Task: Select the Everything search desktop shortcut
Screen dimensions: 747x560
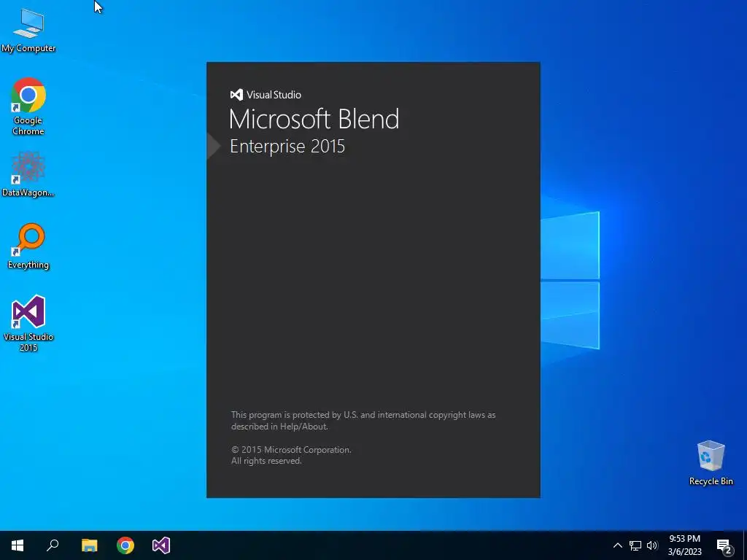Action: tap(28, 246)
